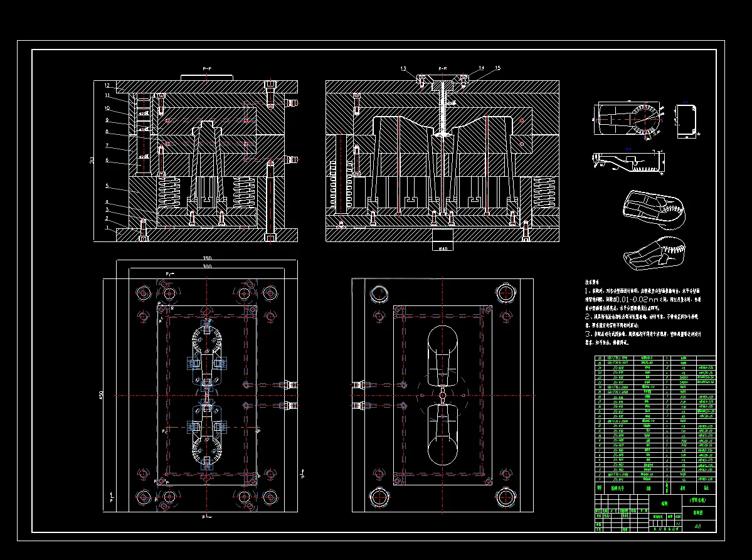752x560 pixels.
Task: Click part balloon number 3
Action: [107, 210]
